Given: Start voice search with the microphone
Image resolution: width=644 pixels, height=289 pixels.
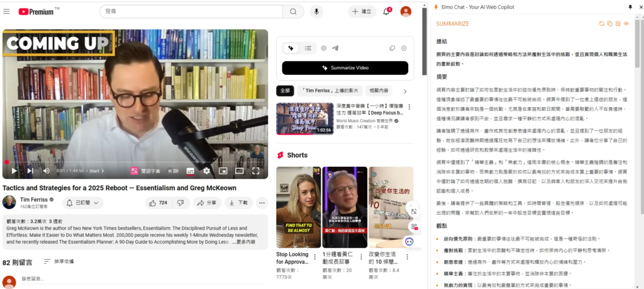Looking at the screenshot, I should [316, 11].
